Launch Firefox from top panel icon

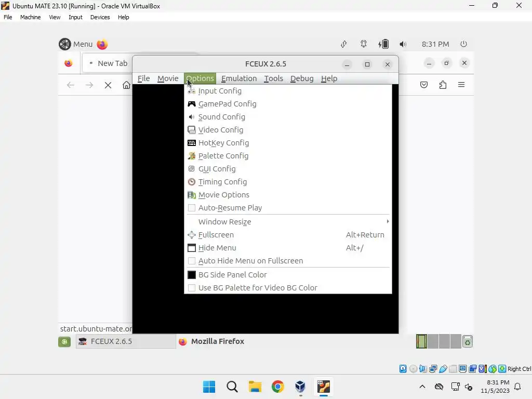(102, 44)
